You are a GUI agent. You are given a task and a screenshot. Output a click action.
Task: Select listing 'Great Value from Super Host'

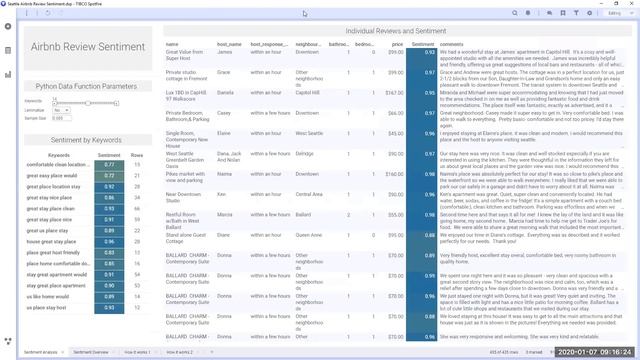pos(184,55)
